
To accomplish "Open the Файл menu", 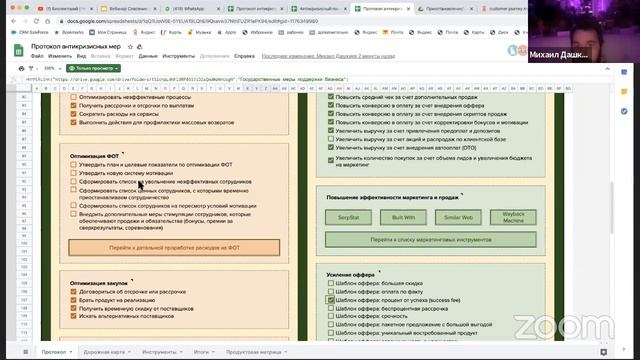I will pyautogui.click(x=37, y=56).
